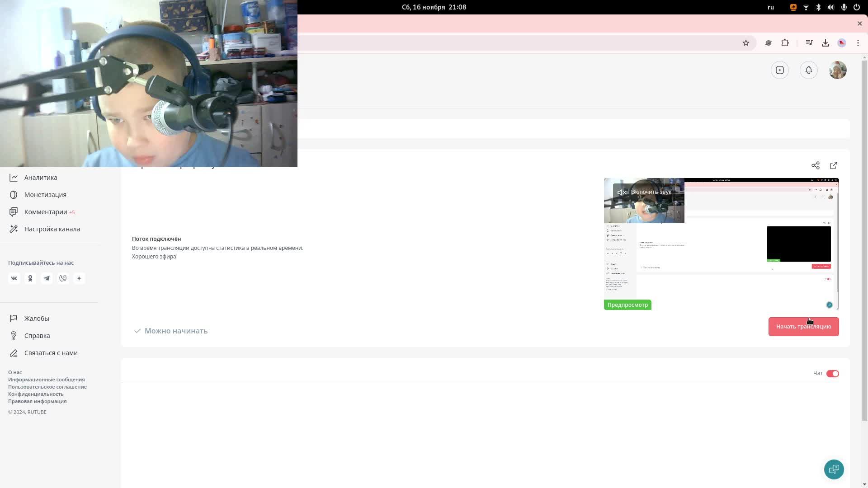868x488 pixels.
Task: Open system volume indicator menu
Action: (830, 7)
